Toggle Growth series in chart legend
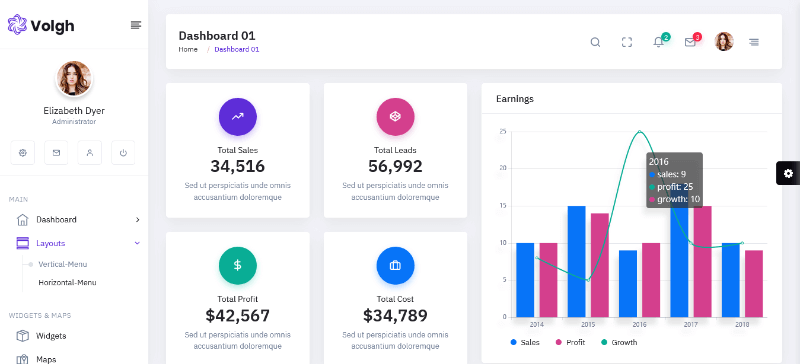800x364 pixels. [x=619, y=342]
